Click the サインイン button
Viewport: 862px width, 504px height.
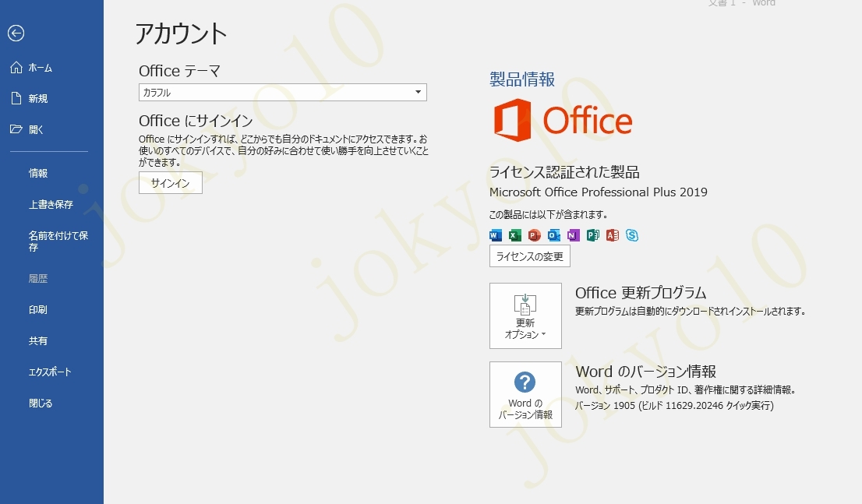[171, 183]
